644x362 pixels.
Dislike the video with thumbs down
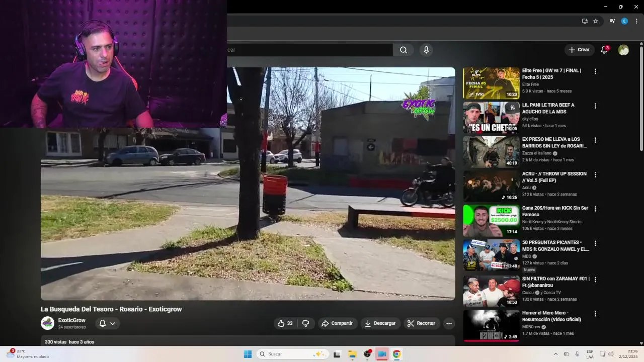pyautogui.click(x=305, y=323)
